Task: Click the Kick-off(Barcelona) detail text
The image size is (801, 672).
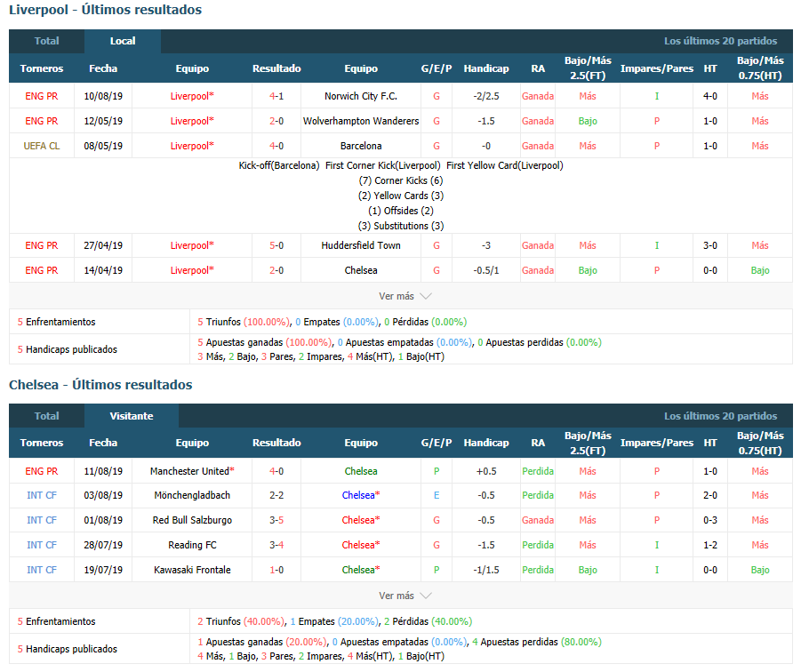Action: coord(279,165)
